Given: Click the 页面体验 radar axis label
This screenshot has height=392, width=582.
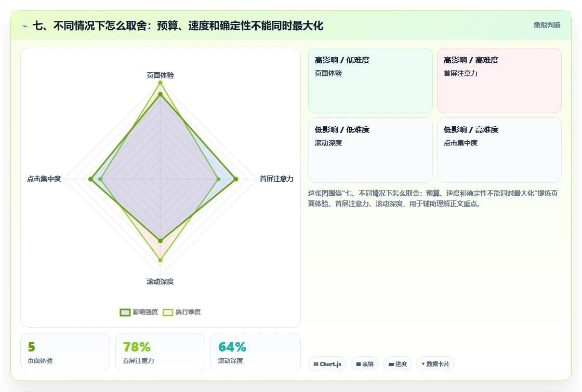Looking at the screenshot, I should point(160,75).
